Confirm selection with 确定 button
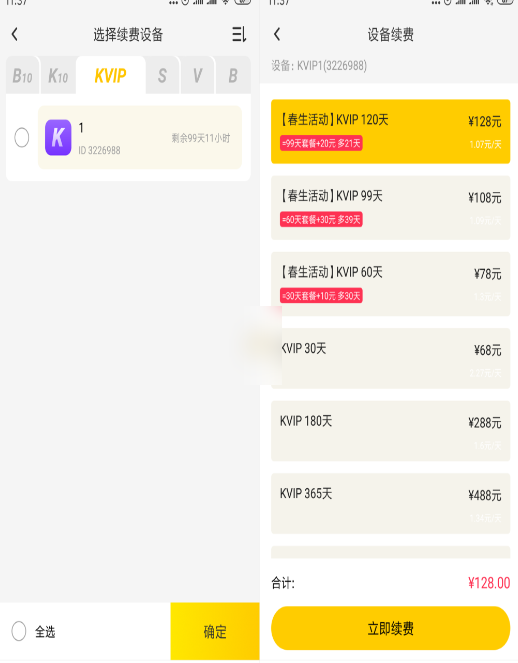This screenshot has height=663, width=518. (x=215, y=631)
